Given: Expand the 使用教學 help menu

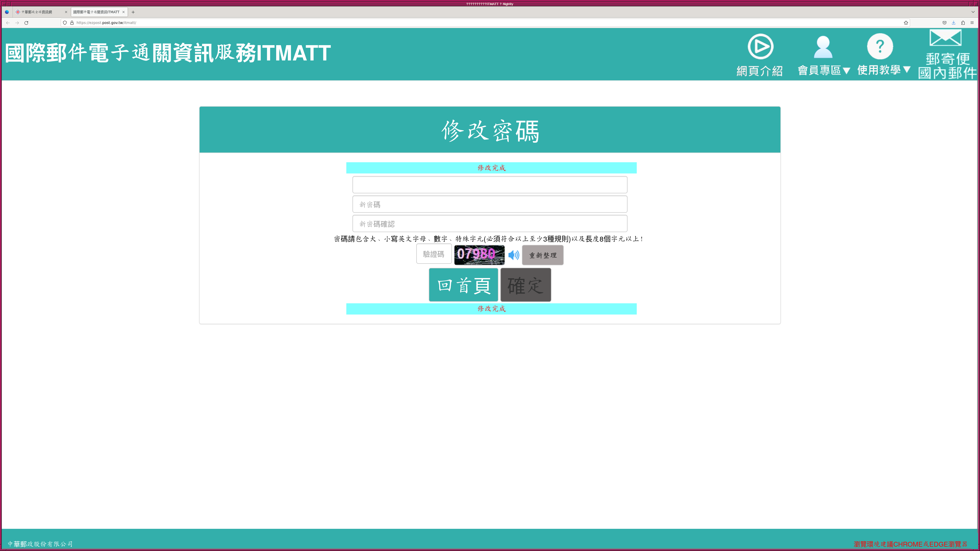Looking at the screenshot, I should pos(883,70).
